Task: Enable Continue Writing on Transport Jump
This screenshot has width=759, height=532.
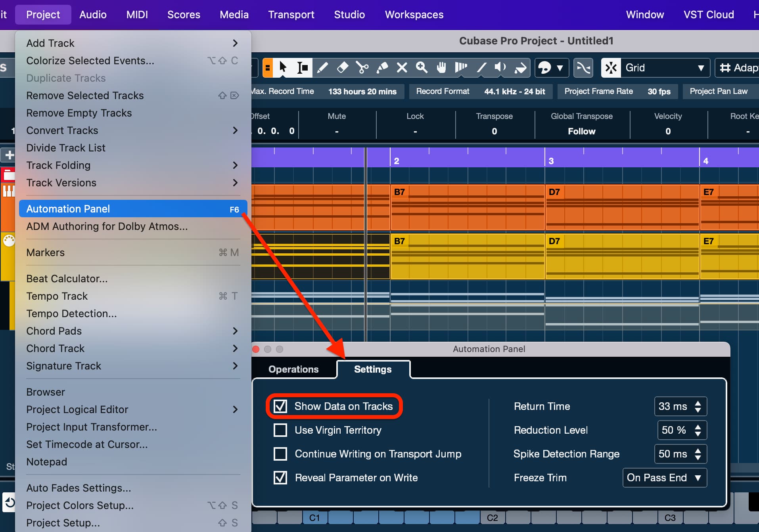Action: (x=280, y=454)
